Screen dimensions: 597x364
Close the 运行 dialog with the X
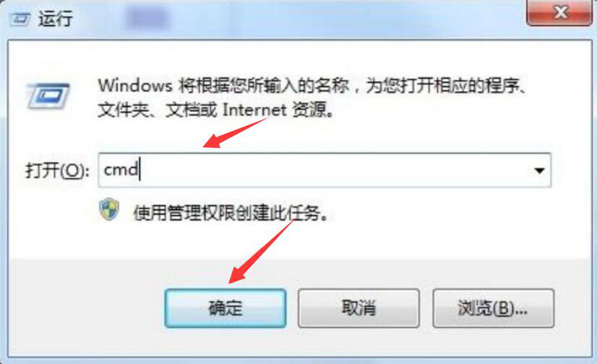tap(560, 13)
